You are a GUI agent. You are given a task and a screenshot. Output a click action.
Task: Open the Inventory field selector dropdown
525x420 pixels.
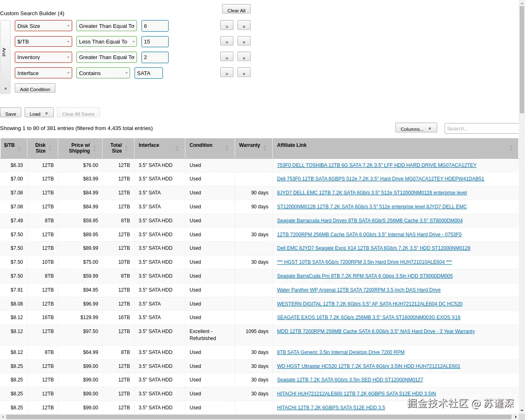point(43,57)
